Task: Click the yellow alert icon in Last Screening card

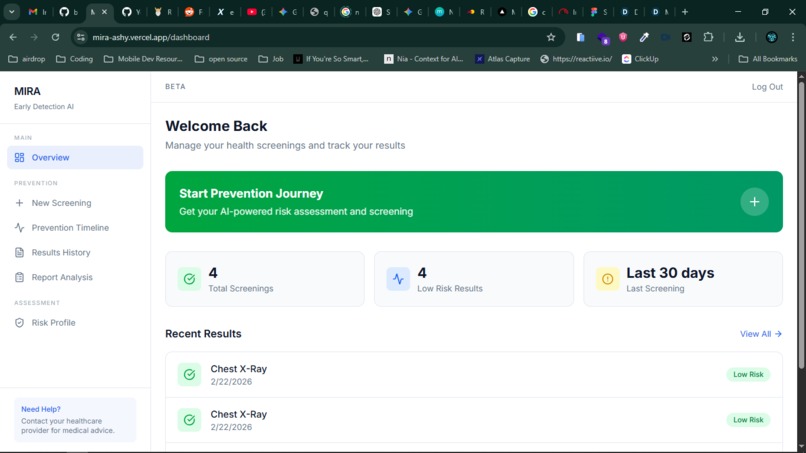Action: click(607, 279)
